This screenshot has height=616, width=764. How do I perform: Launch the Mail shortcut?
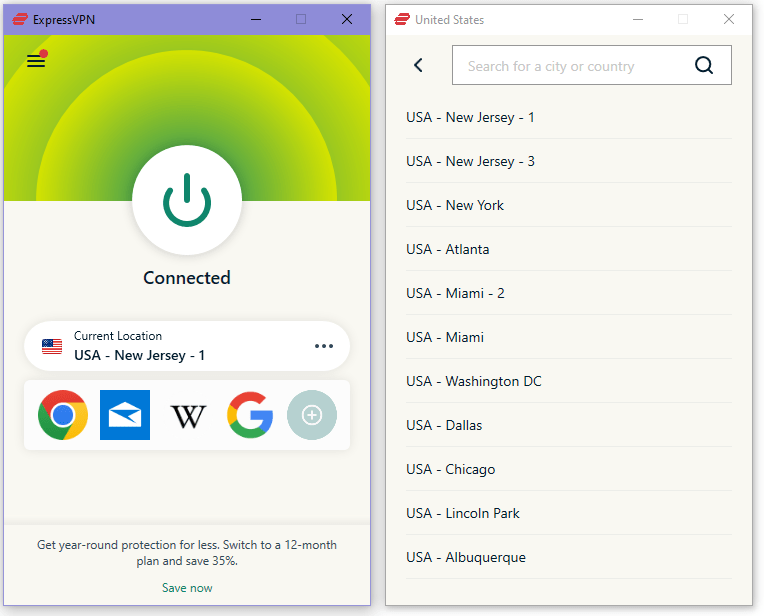(125, 415)
